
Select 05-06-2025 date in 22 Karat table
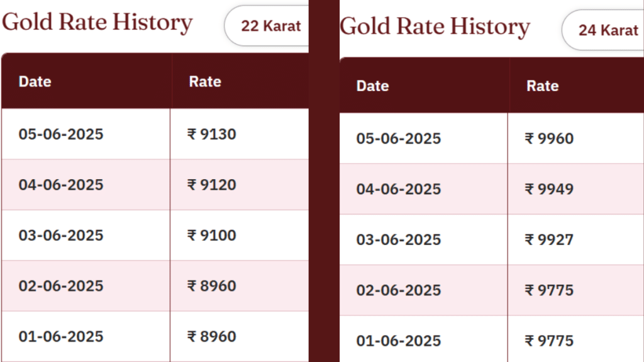click(x=61, y=134)
